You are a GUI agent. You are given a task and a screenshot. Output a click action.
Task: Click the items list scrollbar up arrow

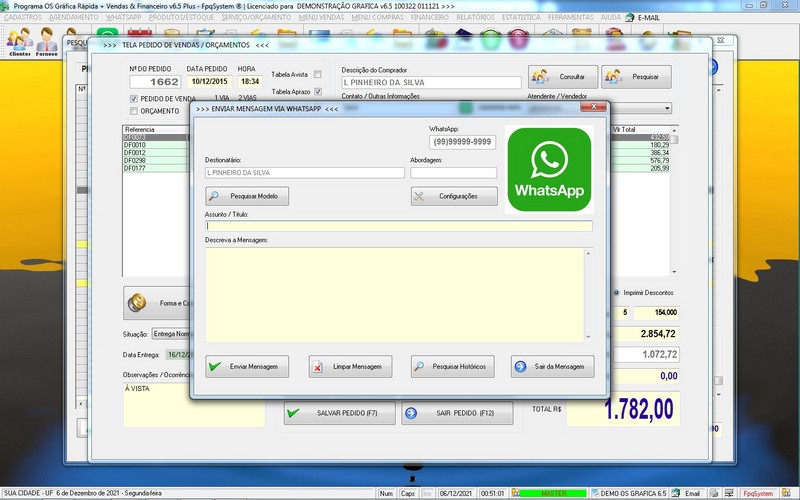(674, 131)
